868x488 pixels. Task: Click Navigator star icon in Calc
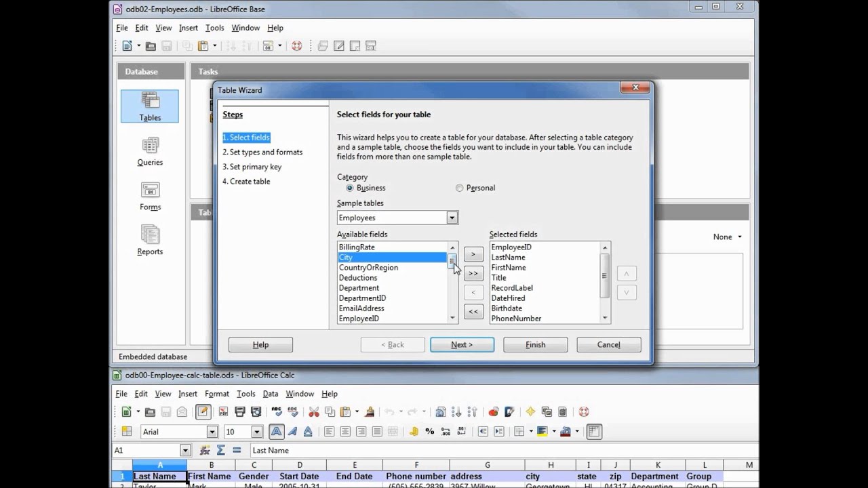point(530,411)
